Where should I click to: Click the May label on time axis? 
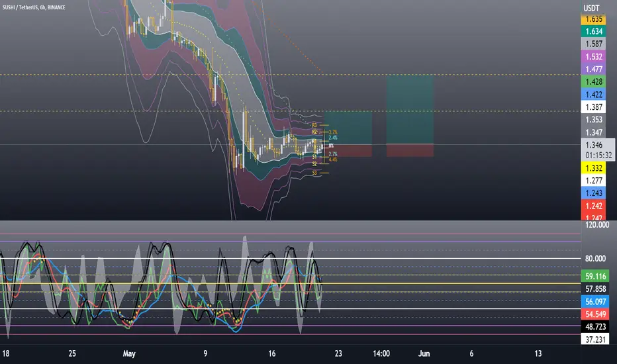[129, 353]
